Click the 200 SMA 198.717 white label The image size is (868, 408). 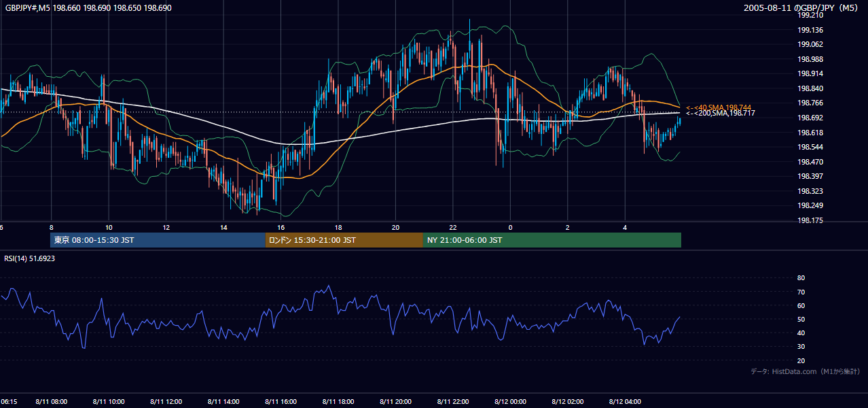coord(721,113)
